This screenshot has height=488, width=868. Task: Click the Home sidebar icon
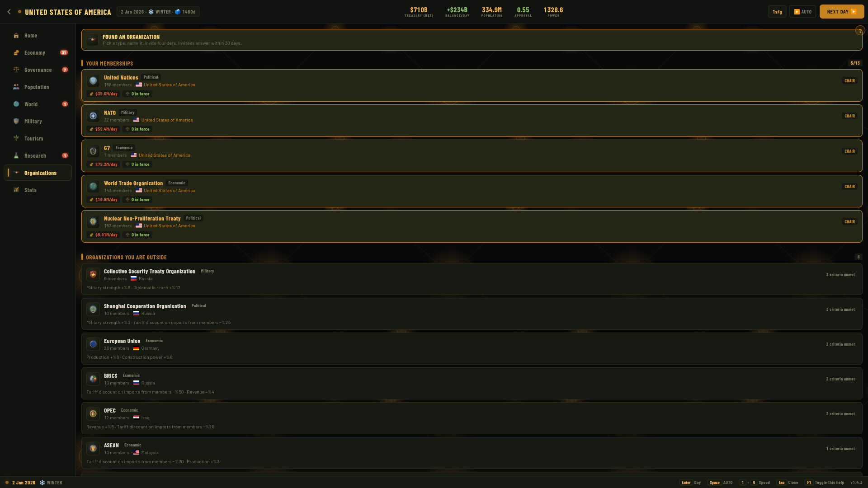(x=16, y=36)
